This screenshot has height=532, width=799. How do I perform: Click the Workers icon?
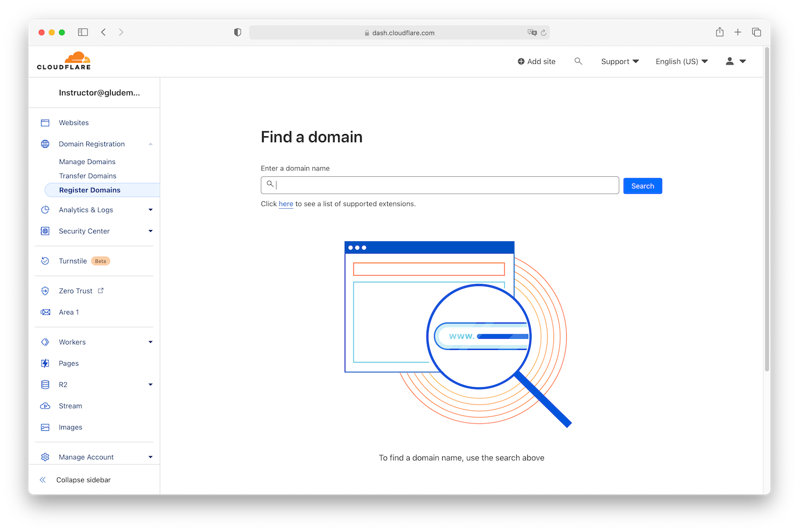45,342
